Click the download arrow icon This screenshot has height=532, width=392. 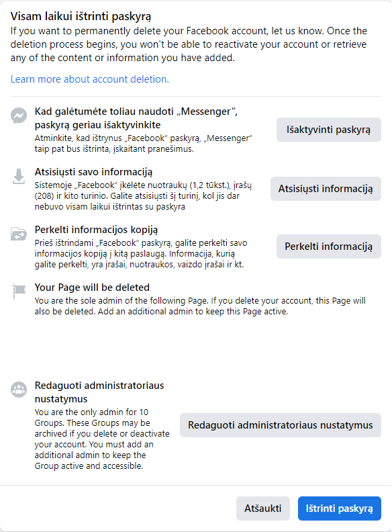click(19, 177)
